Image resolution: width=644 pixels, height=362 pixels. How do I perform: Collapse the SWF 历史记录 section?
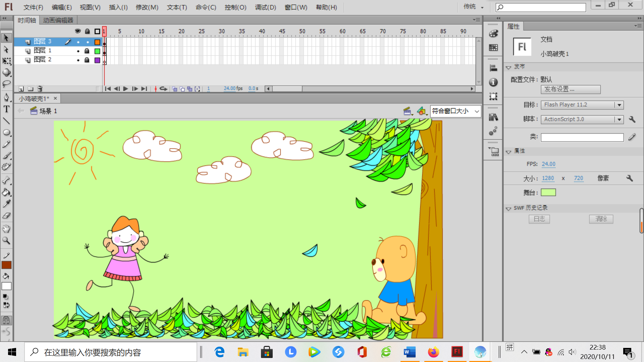[508, 208]
